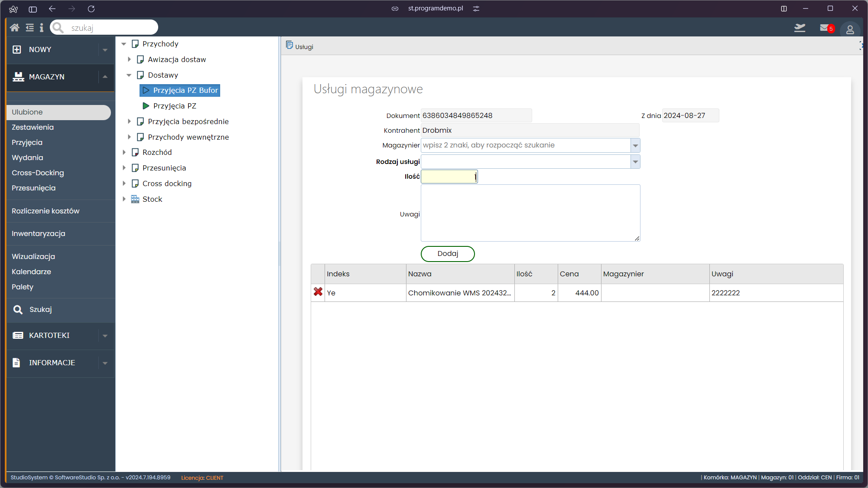This screenshot has height=488, width=868.
Task: Click the KARTOTEKI card icon
Action: tap(18, 335)
